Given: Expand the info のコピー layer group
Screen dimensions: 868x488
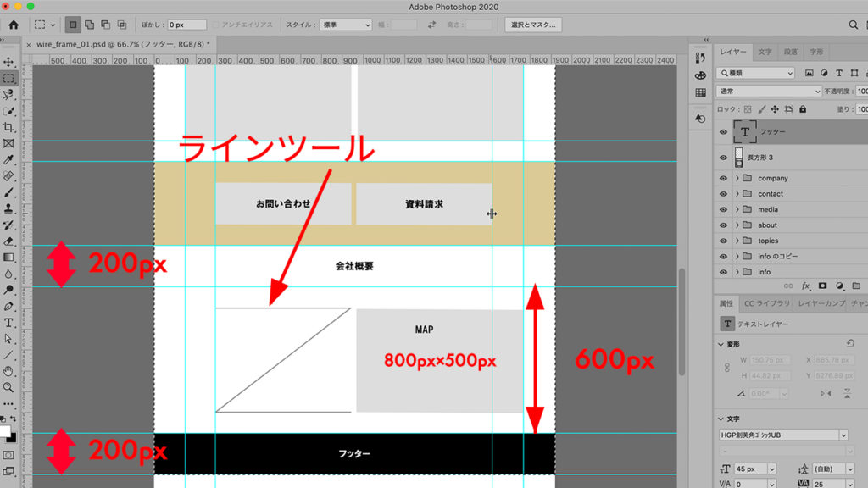Looking at the screenshot, I should 737,256.
